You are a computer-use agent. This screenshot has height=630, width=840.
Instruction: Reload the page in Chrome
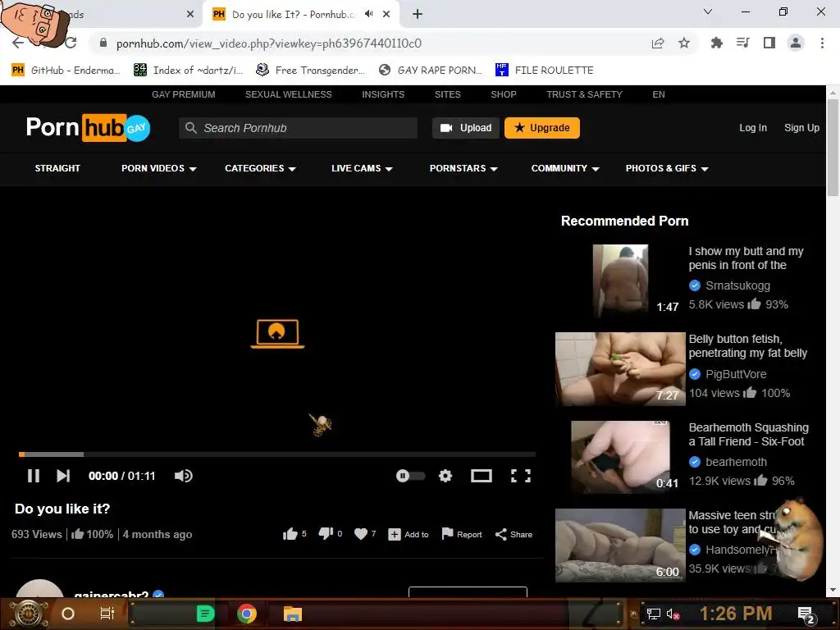71,43
